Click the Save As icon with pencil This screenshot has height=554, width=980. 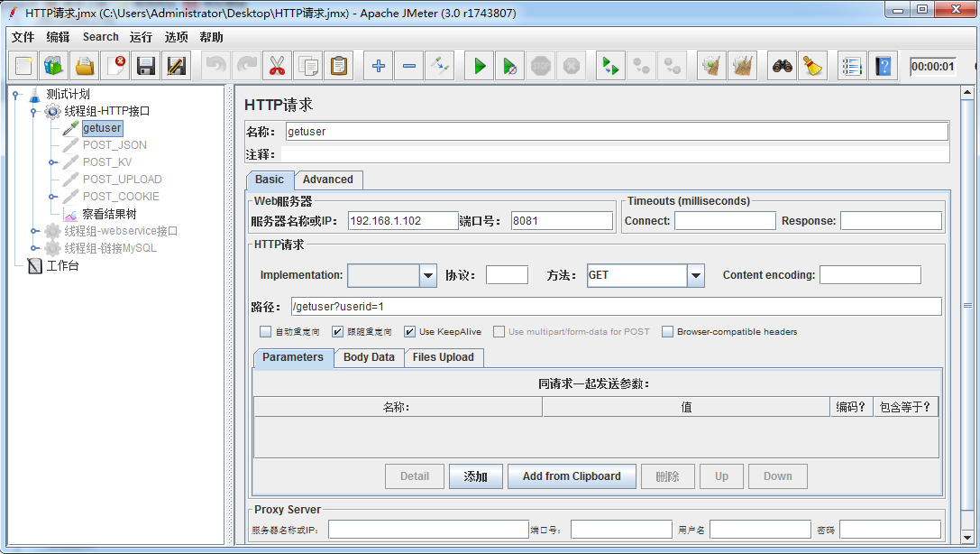pyautogui.click(x=177, y=66)
